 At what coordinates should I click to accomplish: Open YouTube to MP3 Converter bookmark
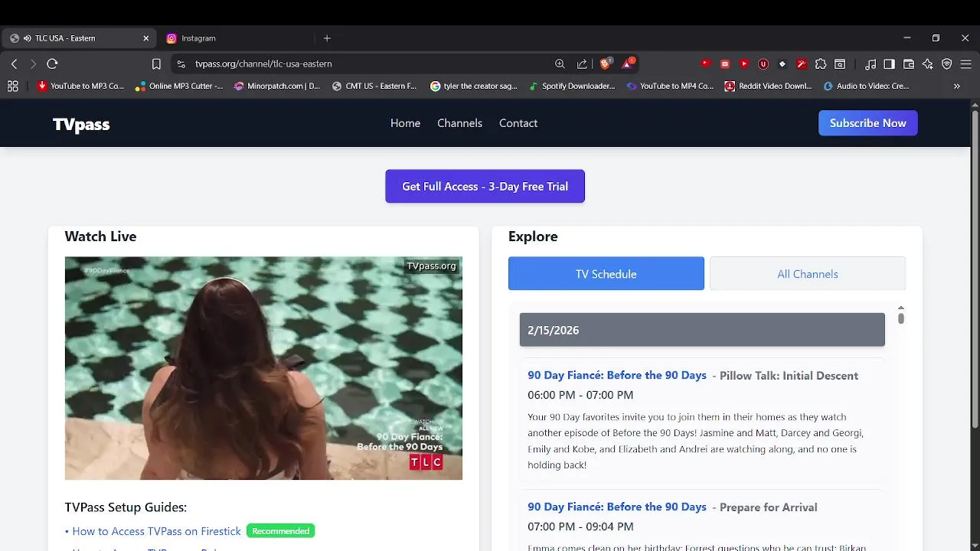80,86
